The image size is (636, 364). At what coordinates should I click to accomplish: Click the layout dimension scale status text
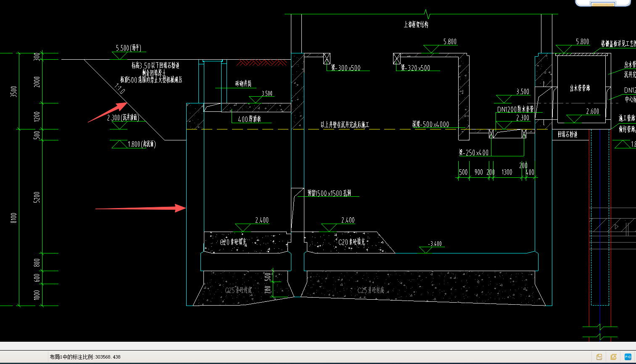(85, 357)
